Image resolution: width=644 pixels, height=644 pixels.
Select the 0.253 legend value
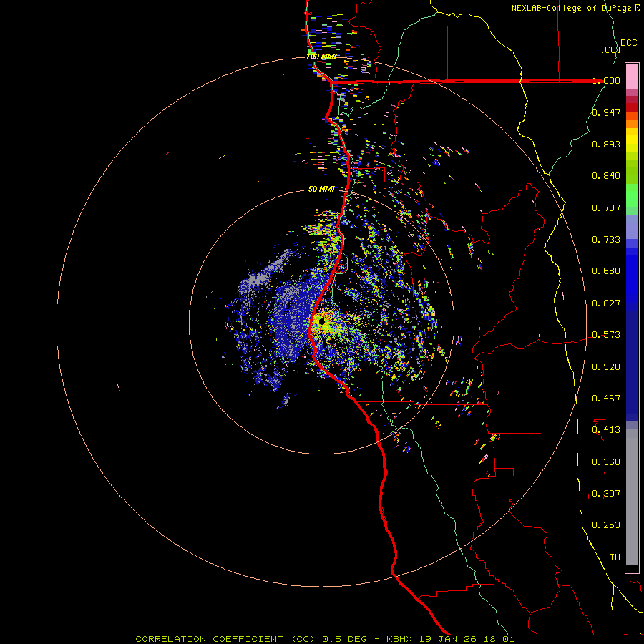tap(606, 525)
